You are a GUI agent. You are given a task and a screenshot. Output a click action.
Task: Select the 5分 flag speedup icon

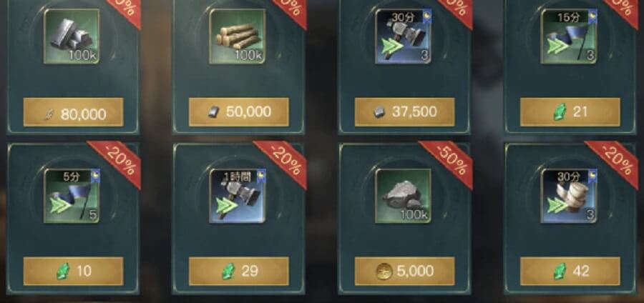click(x=72, y=196)
